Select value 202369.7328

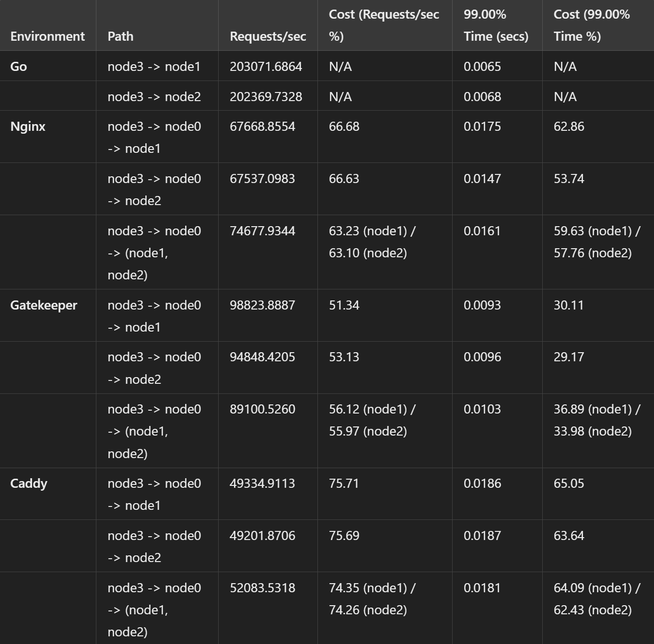[x=266, y=97]
